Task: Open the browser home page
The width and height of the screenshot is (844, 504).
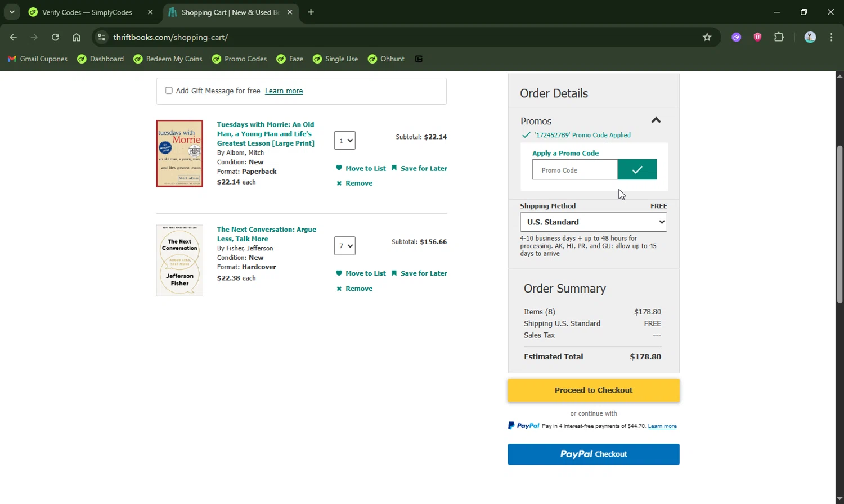Action: point(77,37)
